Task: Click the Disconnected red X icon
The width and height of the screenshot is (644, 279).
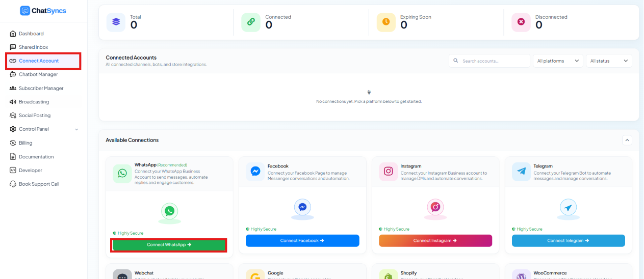Action: [521, 22]
